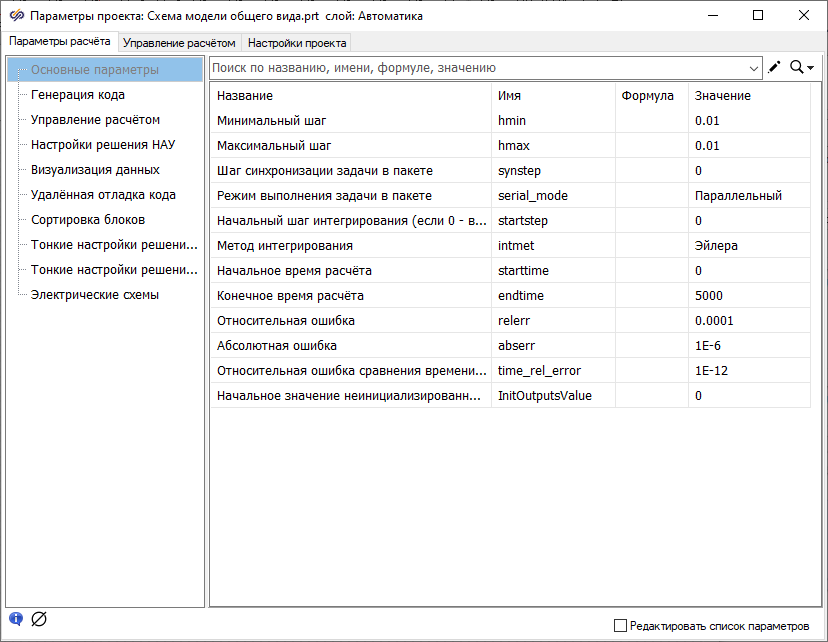Click the application logo in title bar
Screen dimensions: 828x642
click(15, 15)
